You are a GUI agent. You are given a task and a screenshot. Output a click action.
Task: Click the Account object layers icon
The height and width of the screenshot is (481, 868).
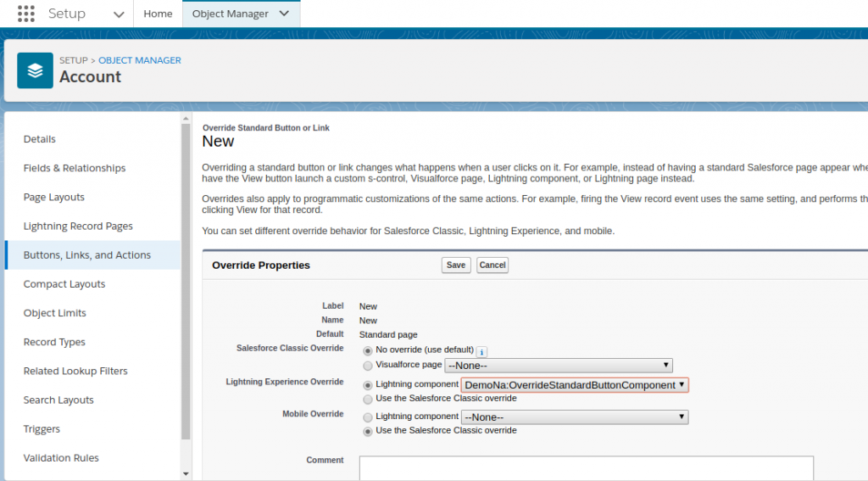pos(35,70)
